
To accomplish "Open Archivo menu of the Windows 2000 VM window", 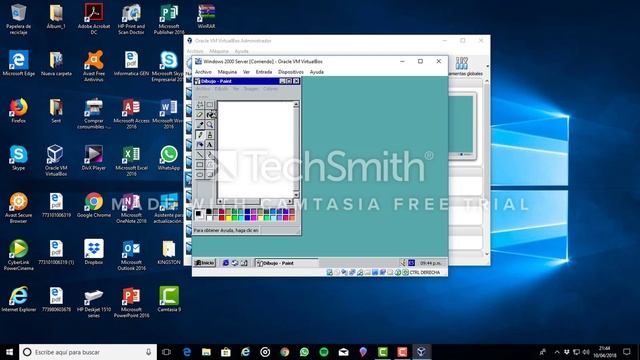I will tap(203, 72).
